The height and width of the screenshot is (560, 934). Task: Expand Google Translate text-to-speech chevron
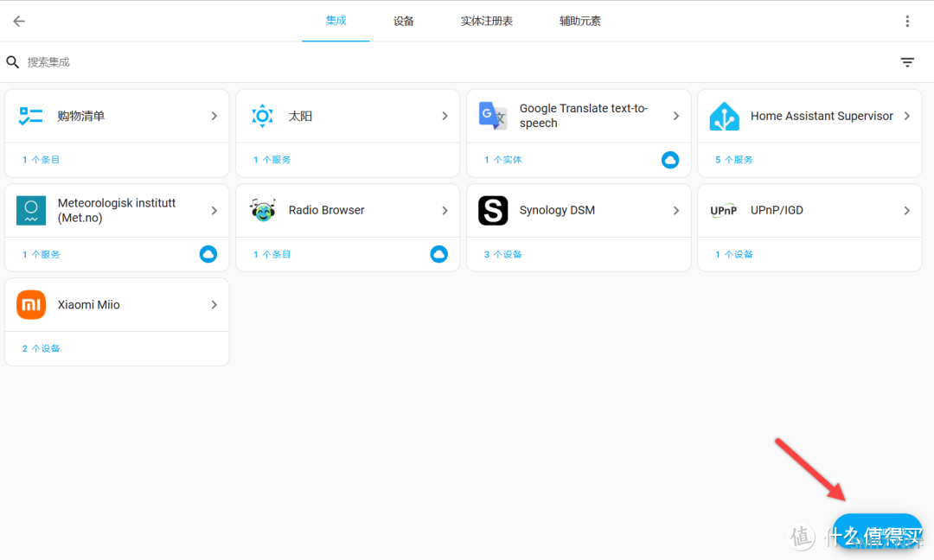(x=676, y=116)
